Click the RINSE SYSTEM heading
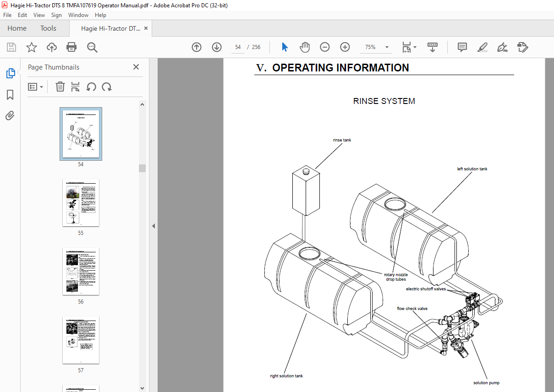The image size is (554, 392). point(384,101)
